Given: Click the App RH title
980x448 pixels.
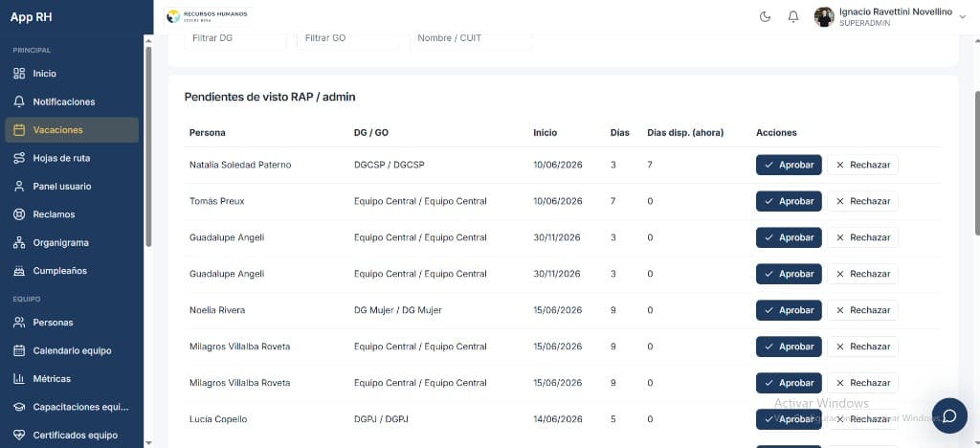Looking at the screenshot, I should coord(31,17).
